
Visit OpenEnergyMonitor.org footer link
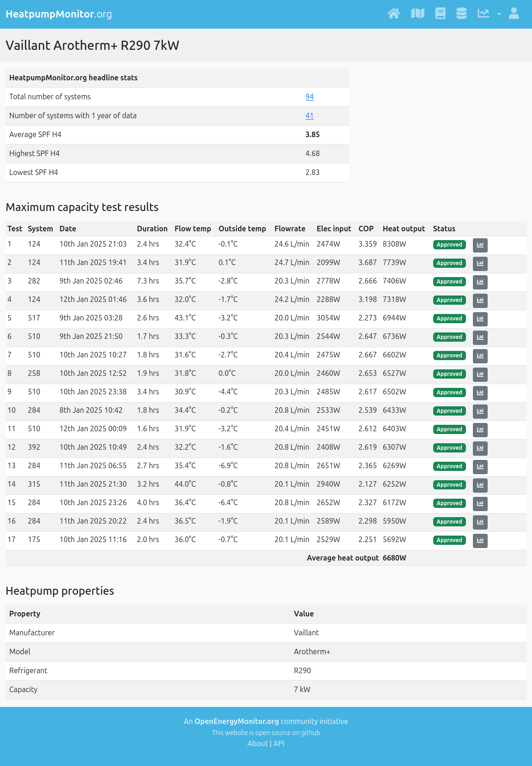click(x=236, y=721)
